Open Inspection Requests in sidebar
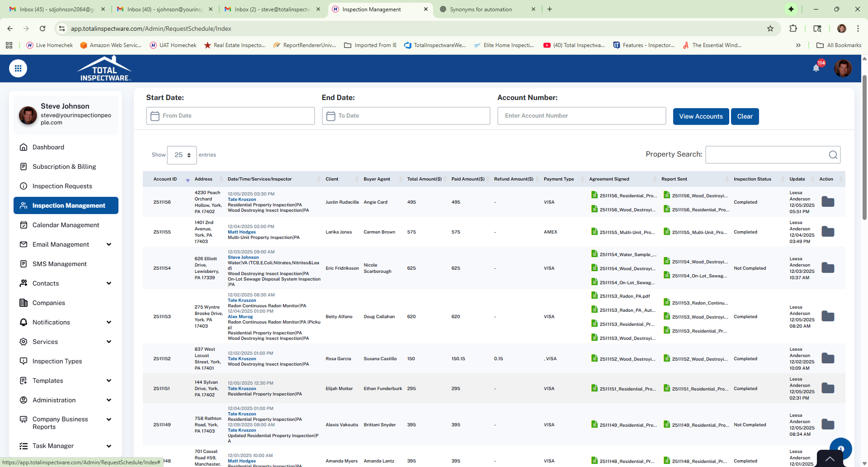This screenshot has height=467, width=868. point(62,186)
